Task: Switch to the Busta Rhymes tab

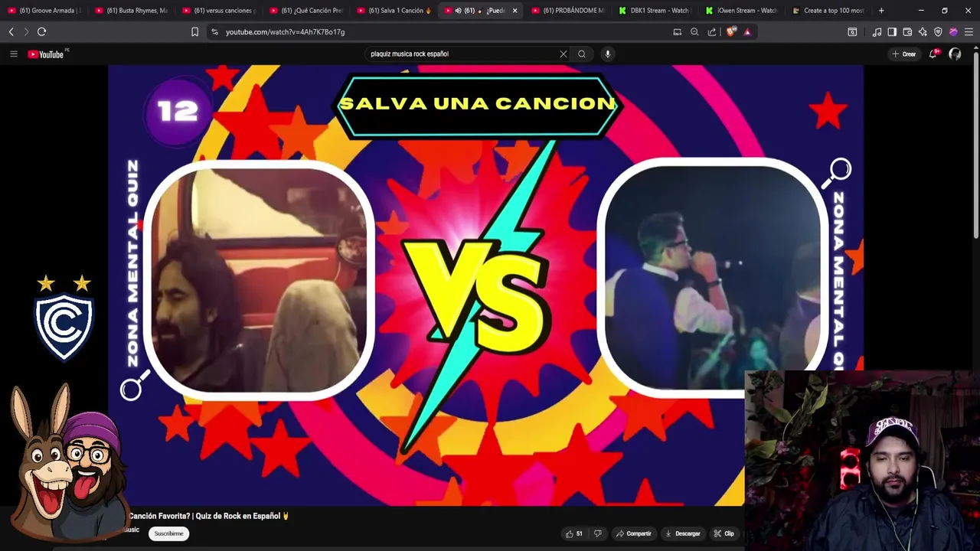Action: pos(131,11)
